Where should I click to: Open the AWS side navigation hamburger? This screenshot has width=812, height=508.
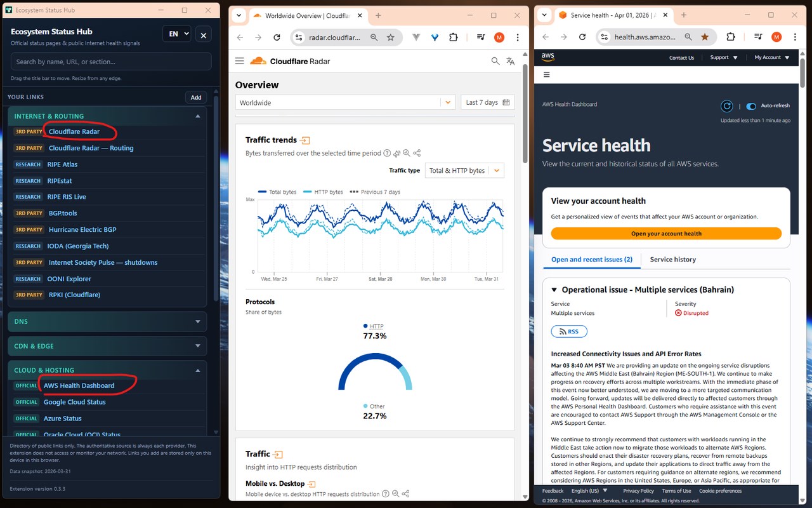point(547,74)
